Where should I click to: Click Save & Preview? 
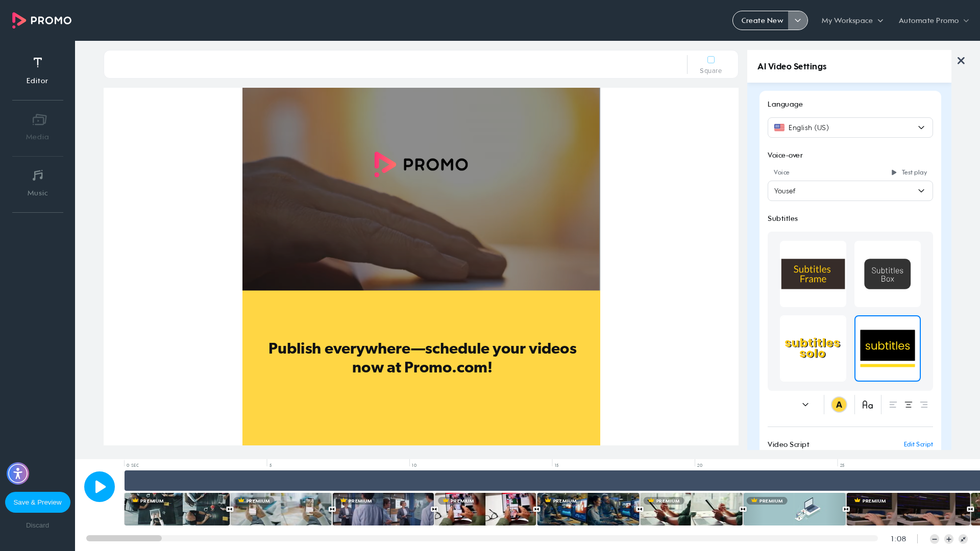(38, 503)
